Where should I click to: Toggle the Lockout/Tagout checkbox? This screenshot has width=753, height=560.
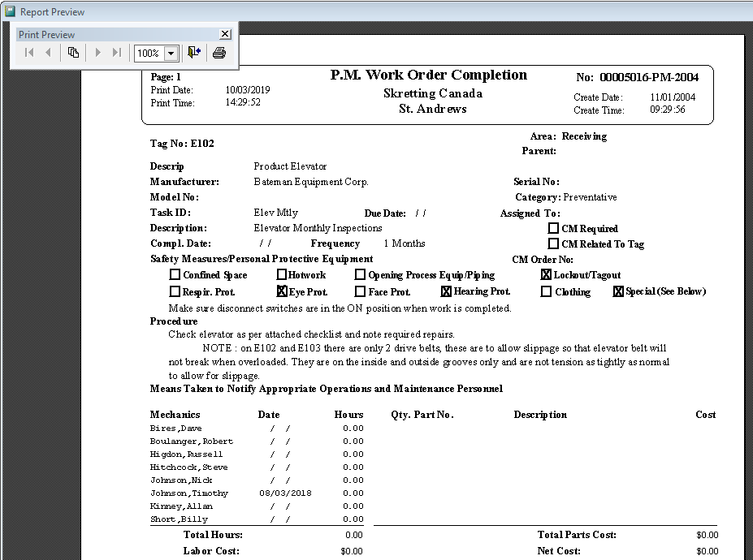click(x=546, y=274)
